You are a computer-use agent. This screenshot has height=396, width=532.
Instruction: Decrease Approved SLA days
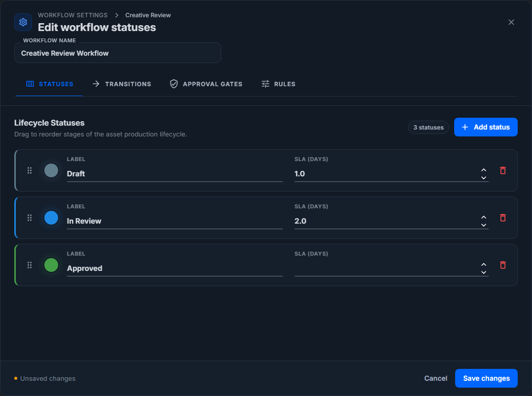click(484, 272)
